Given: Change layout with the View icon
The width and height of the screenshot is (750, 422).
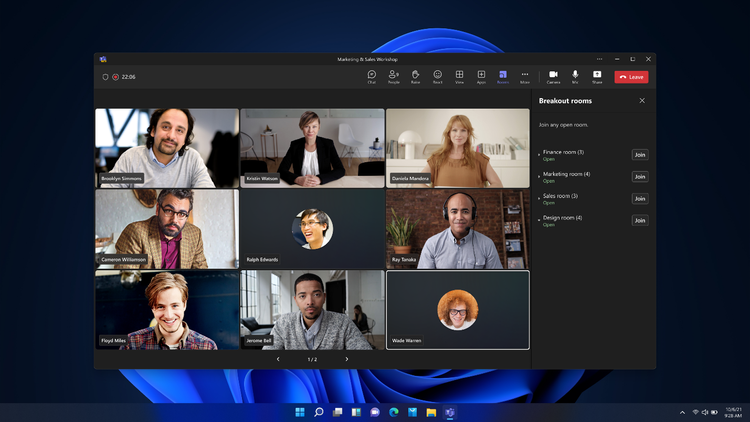Looking at the screenshot, I should click(459, 77).
